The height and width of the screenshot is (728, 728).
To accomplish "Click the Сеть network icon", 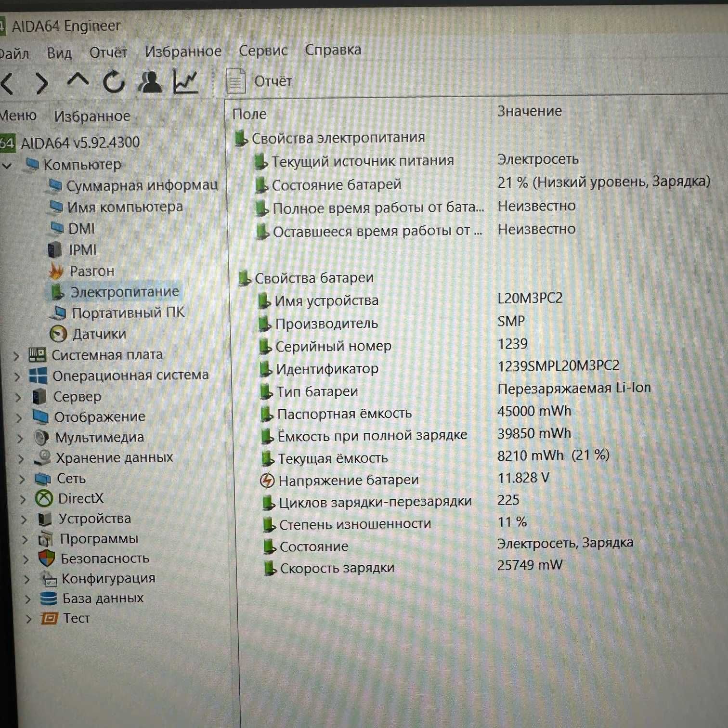I will tap(43, 479).
